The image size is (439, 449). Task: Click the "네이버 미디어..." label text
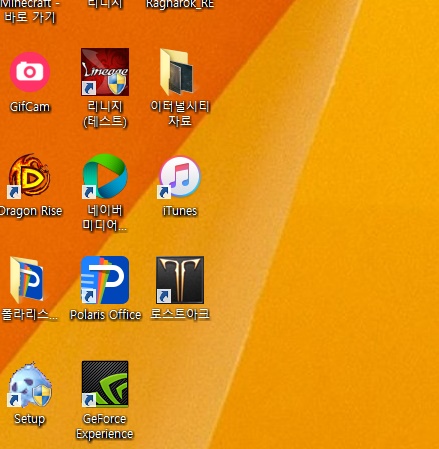pyautogui.click(x=105, y=218)
